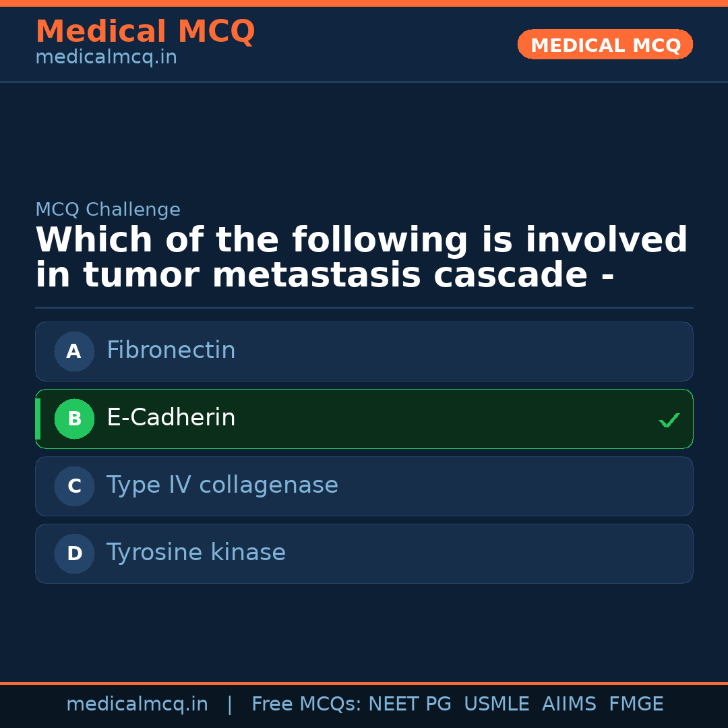Click the circular D badge icon
The image size is (728, 728).
tap(74, 553)
